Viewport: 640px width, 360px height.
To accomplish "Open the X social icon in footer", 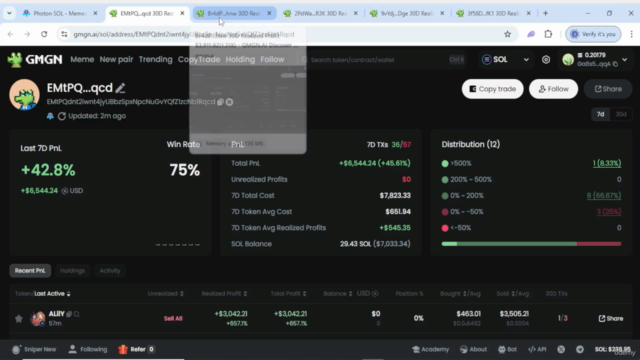I will (x=561, y=349).
